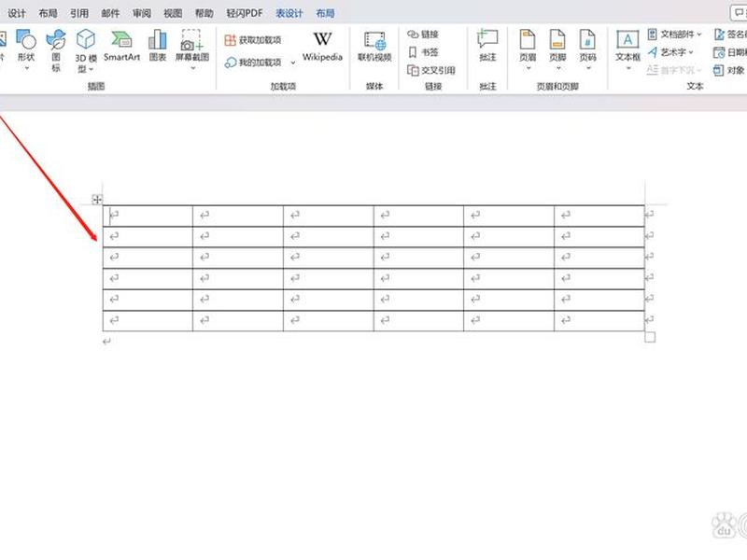
Task: Open the 形状 shapes gallery
Action: (26, 50)
